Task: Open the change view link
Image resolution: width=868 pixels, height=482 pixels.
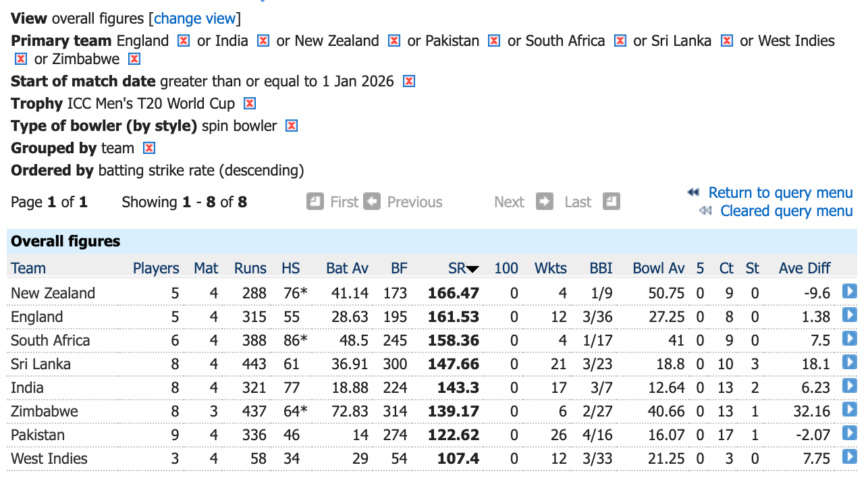Action: click(x=194, y=19)
